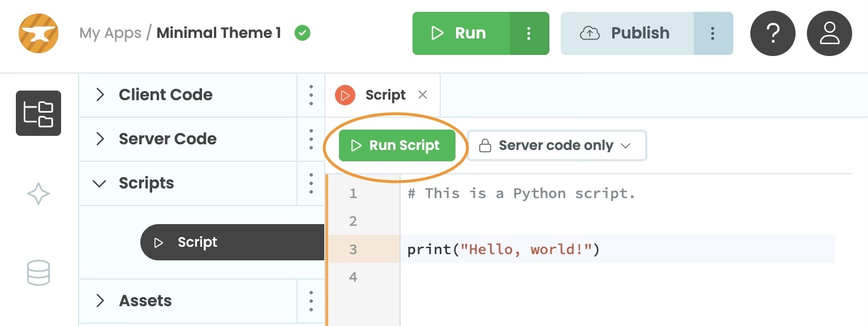Click line number 4 in the gutter
The image size is (868, 326).
point(353,277)
